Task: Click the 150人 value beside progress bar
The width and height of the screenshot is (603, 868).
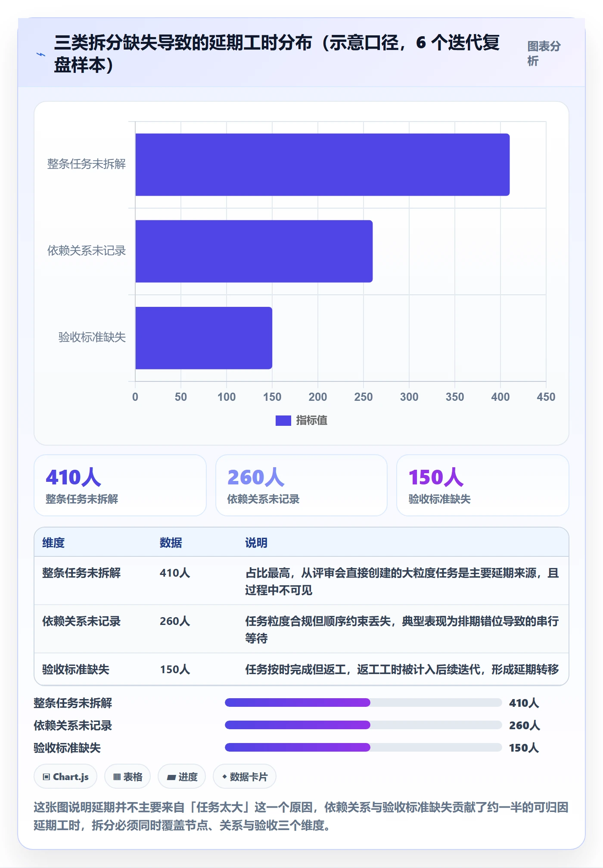Action: click(524, 748)
